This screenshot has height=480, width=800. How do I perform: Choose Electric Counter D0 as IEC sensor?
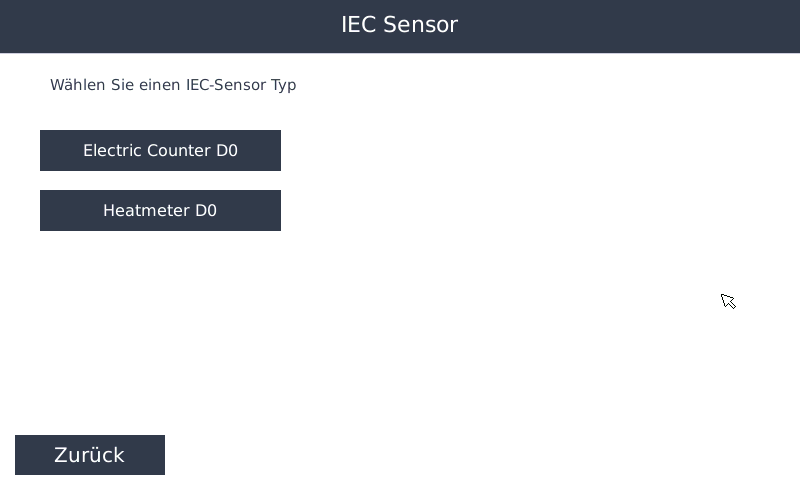click(x=160, y=151)
